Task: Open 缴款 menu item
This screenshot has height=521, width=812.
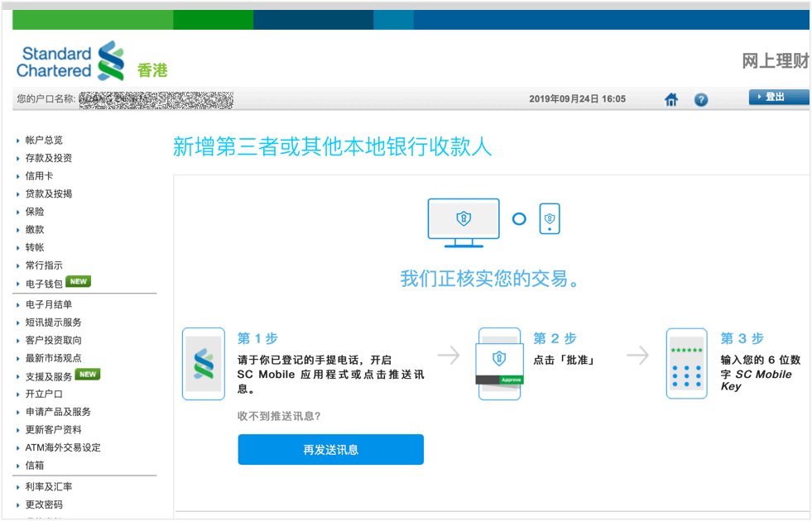Action: [x=35, y=229]
